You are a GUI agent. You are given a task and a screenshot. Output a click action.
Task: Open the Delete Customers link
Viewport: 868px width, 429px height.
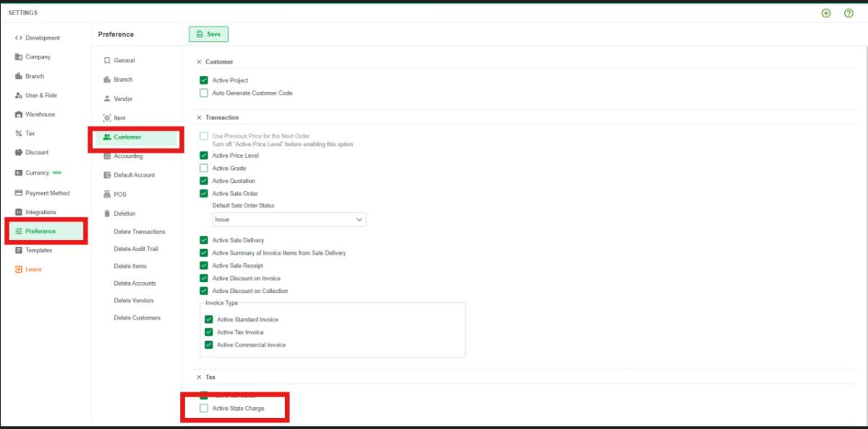137,318
